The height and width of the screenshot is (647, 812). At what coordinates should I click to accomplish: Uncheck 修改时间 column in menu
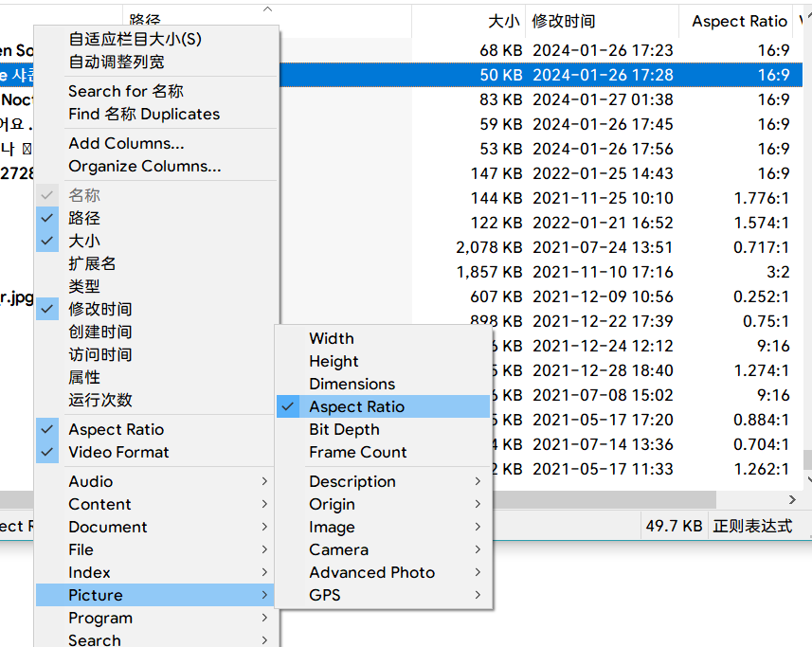click(99, 309)
